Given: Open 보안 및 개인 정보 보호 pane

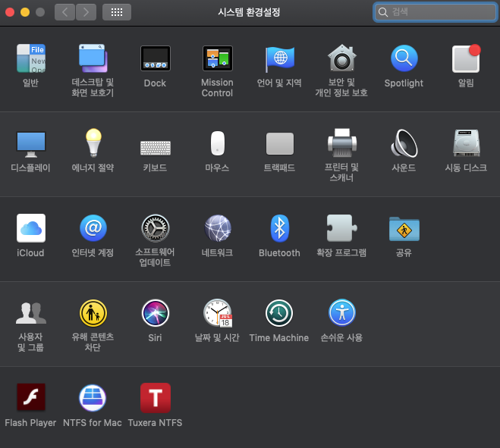Looking at the screenshot, I should click(x=342, y=58).
